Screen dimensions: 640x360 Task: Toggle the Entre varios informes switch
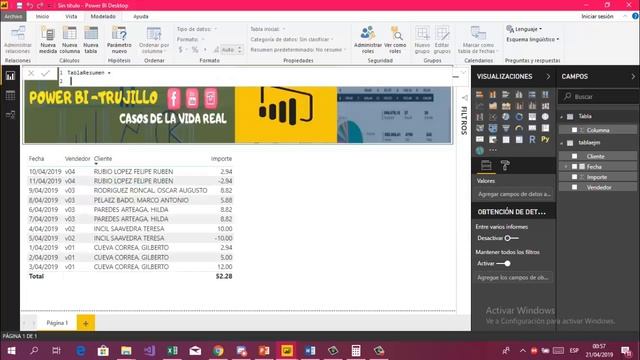[x=511, y=238]
